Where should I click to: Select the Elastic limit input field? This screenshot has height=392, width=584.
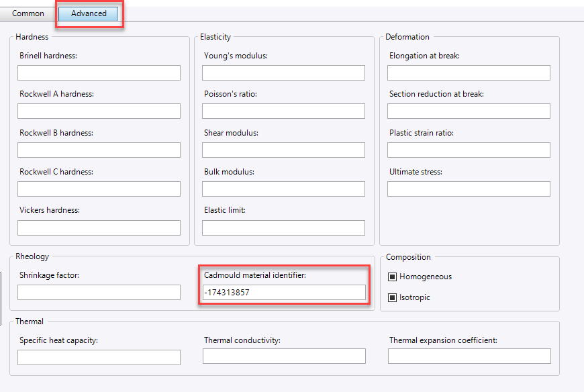pyautogui.click(x=283, y=228)
